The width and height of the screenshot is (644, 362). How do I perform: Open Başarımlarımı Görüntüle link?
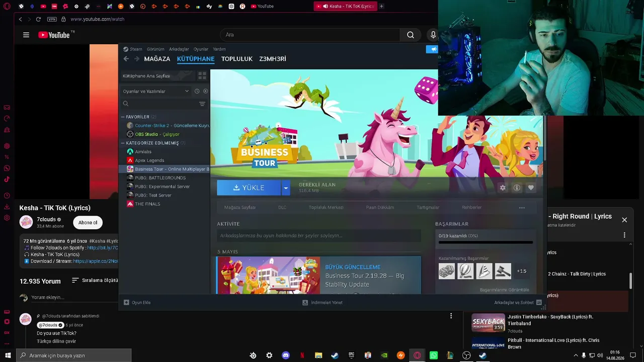click(504, 290)
